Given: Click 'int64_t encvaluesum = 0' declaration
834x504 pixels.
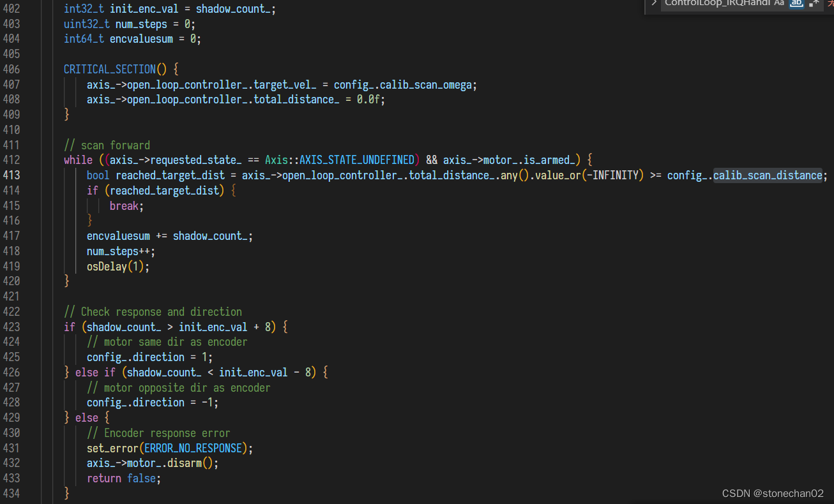Looking at the screenshot, I should click(x=132, y=39).
